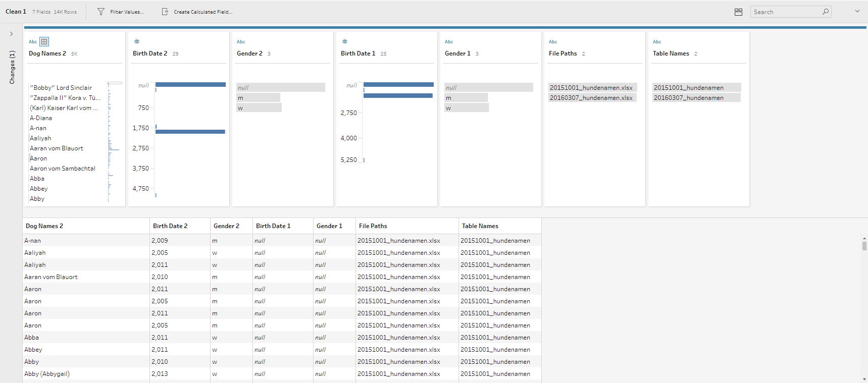Change the Gender 2 Abc type icon
The width and height of the screenshot is (868, 383).
pyautogui.click(x=241, y=42)
